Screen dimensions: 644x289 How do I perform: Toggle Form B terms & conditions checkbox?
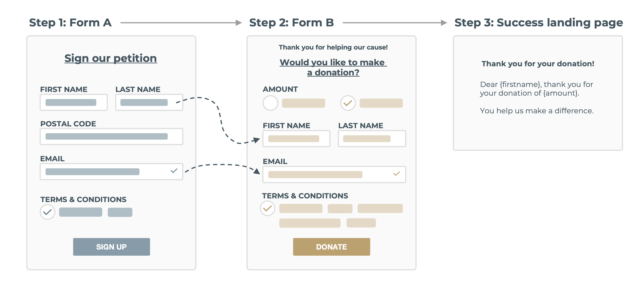click(267, 208)
